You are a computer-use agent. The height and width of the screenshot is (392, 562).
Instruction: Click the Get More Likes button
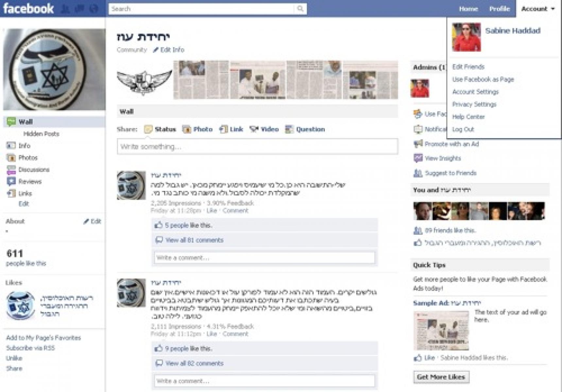[441, 377]
